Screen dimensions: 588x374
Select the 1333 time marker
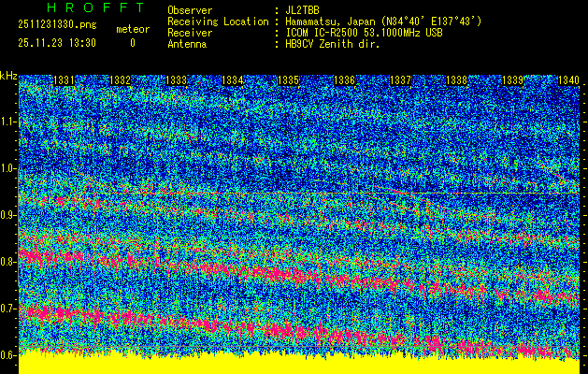point(176,81)
